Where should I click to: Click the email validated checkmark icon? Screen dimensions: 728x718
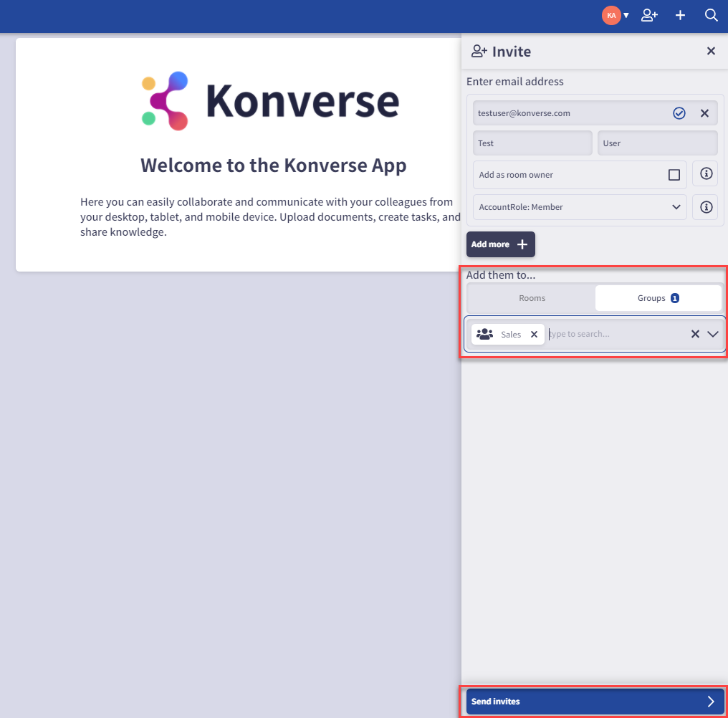click(679, 113)
